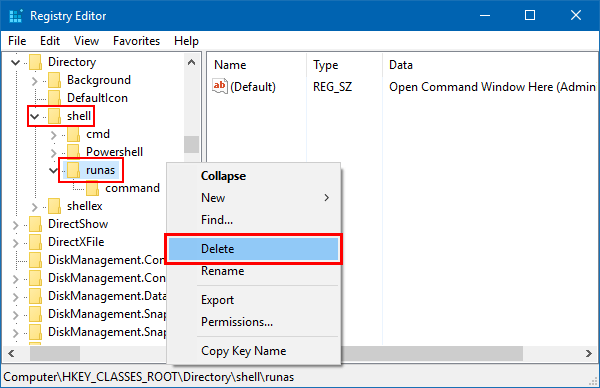The image size is (600, 388).
Task: Choose Delete in the context menu
Action: pyautogui.click(x=253, y=249)
